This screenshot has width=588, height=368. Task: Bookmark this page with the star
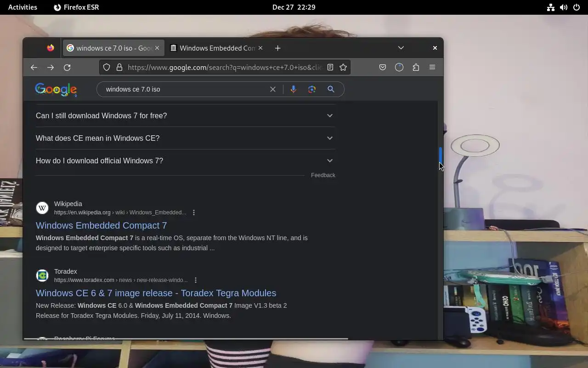click(343, 67)
